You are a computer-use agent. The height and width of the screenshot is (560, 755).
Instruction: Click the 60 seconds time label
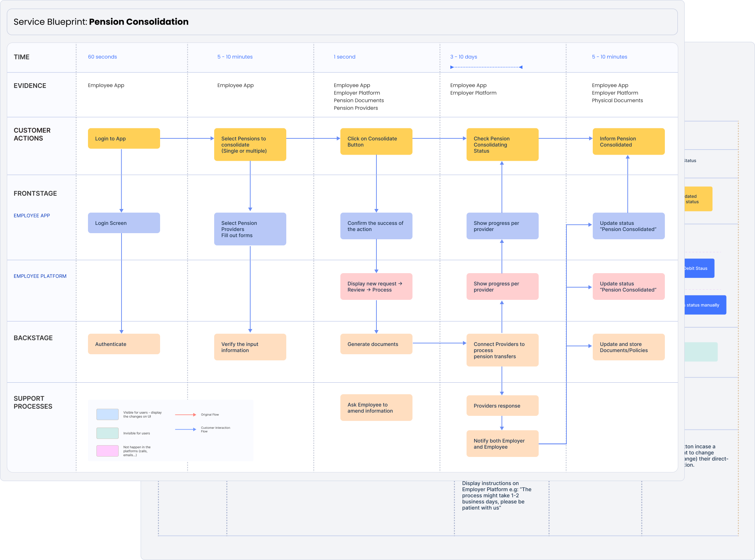[102, 57]
